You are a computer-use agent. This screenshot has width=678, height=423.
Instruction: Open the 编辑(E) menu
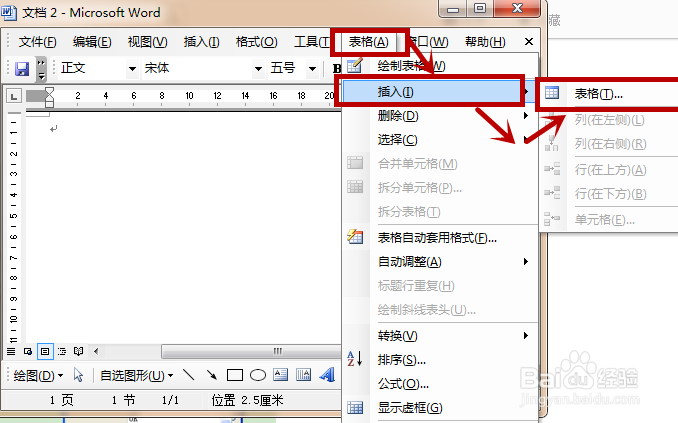tap(92, 42)
